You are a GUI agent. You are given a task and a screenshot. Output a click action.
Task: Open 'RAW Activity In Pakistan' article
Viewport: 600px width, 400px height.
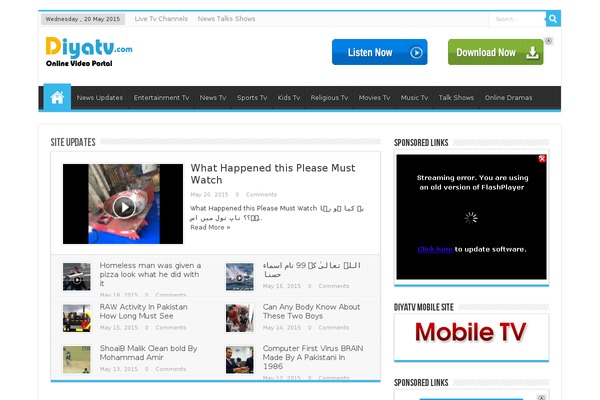143,311
